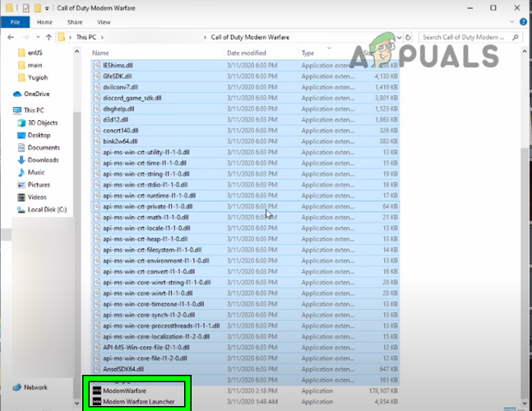Expand the ribbon chevron

512,22
